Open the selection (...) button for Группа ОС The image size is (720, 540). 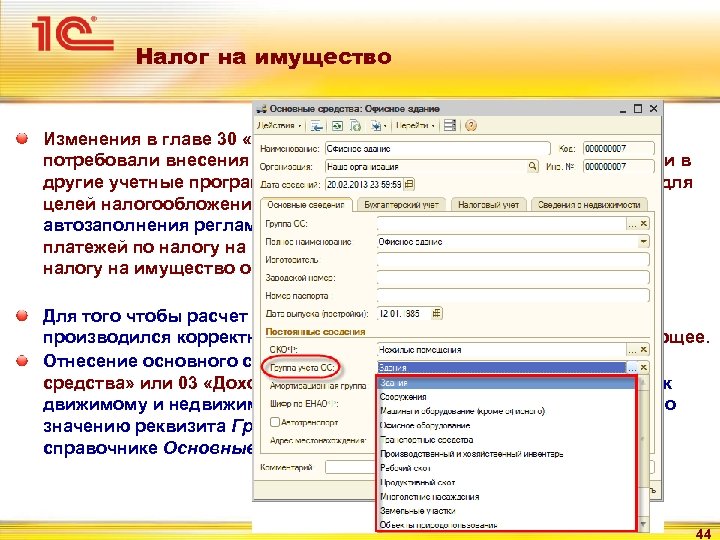click(x=632, y=224)
